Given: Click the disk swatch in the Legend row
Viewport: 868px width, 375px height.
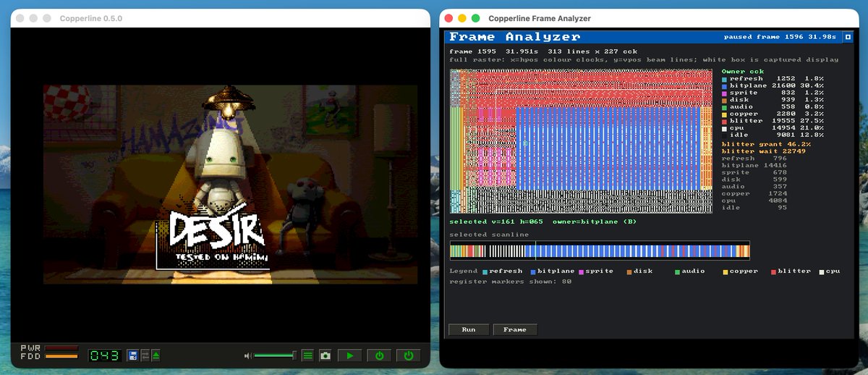Looking at the screenshot, I should [x=629, y=271].
